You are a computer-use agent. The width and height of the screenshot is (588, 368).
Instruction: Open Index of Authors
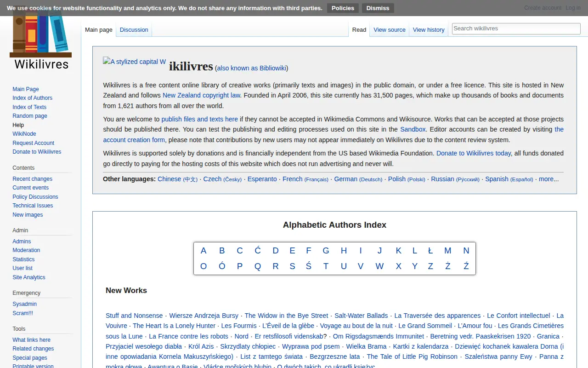(32, 98)
